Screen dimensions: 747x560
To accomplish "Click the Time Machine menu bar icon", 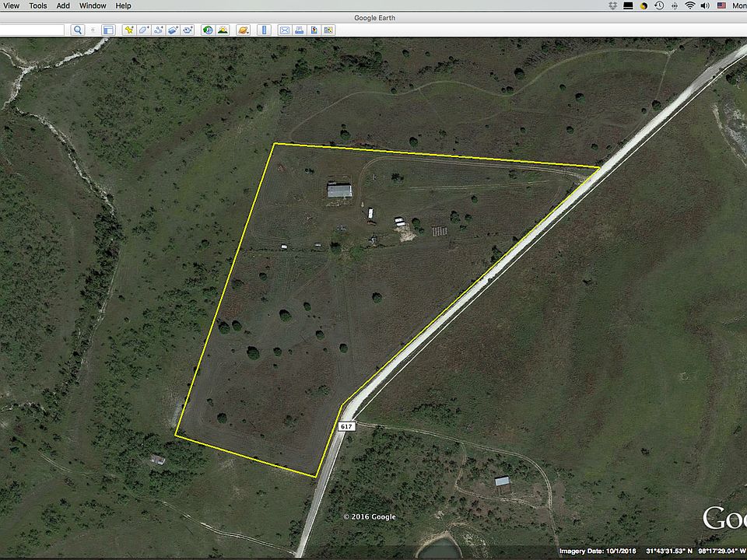I will point(659,5).
